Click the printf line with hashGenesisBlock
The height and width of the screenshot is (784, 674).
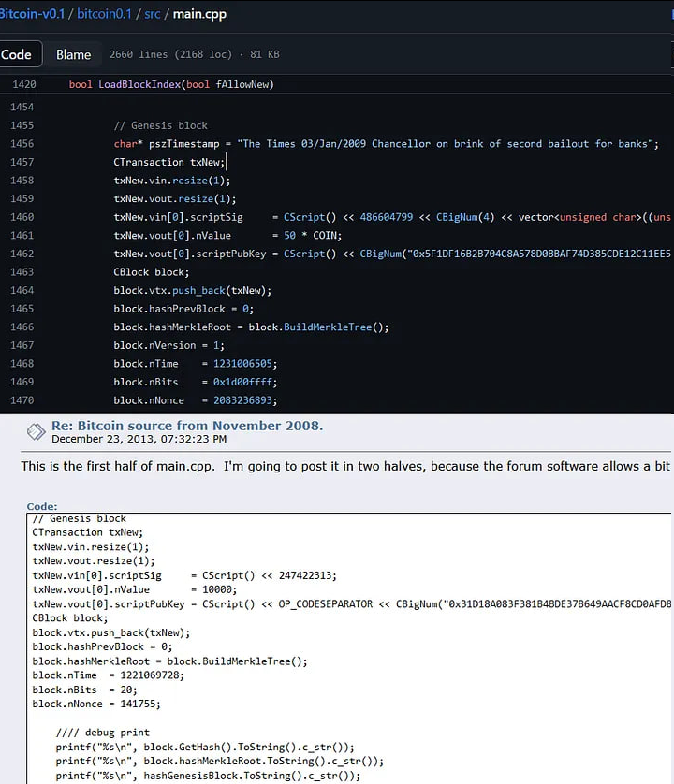click(208, 776)
